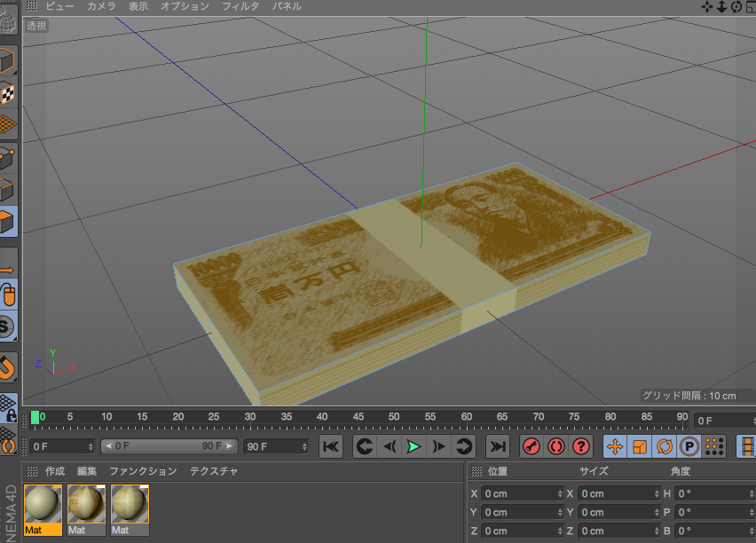
Task: Click the green playhead at frame 0
Action: coord(35,418)
